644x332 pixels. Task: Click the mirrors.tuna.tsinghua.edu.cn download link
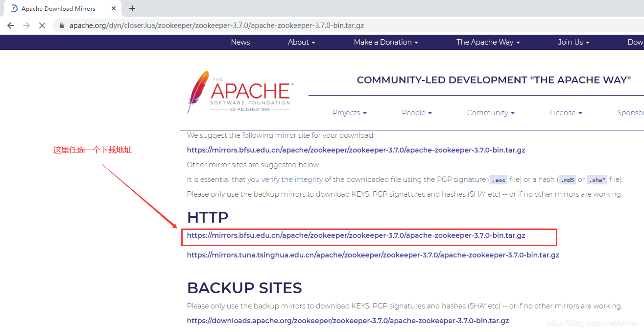(x=373, y=255)
